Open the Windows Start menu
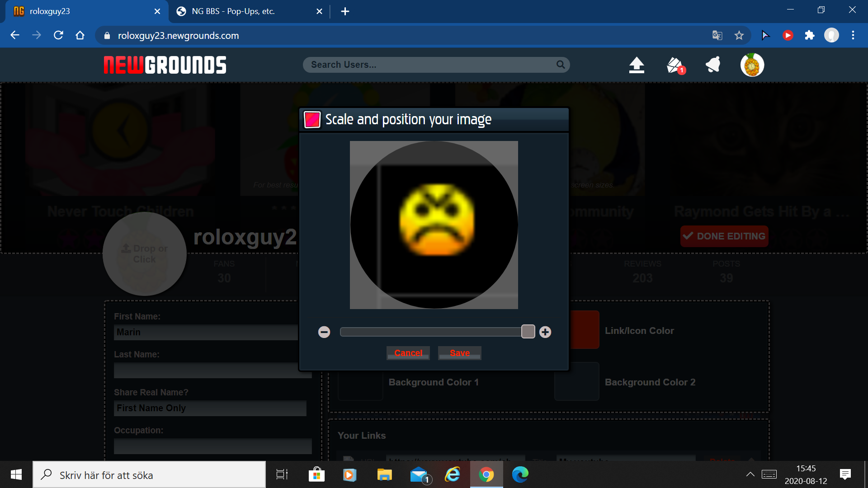Image resolution: width=868 pixels, height=488 pixels. pyautogui.click(x=16, y=474)
